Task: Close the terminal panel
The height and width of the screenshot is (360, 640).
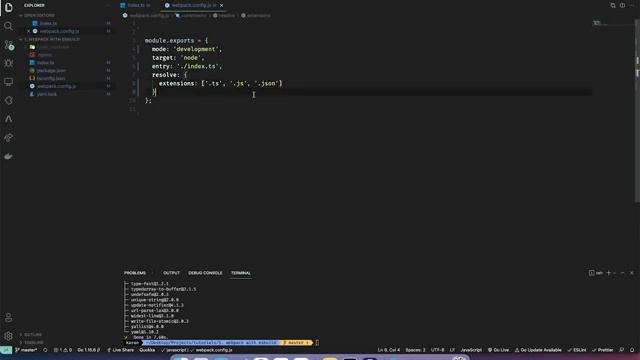Action: (632, 273)
